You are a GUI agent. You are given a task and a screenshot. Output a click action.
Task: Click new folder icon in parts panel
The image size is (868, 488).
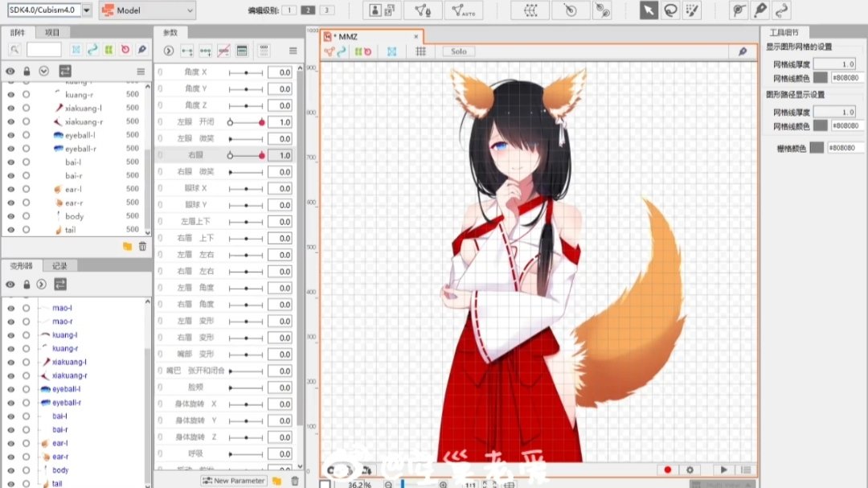pos(127,246)
